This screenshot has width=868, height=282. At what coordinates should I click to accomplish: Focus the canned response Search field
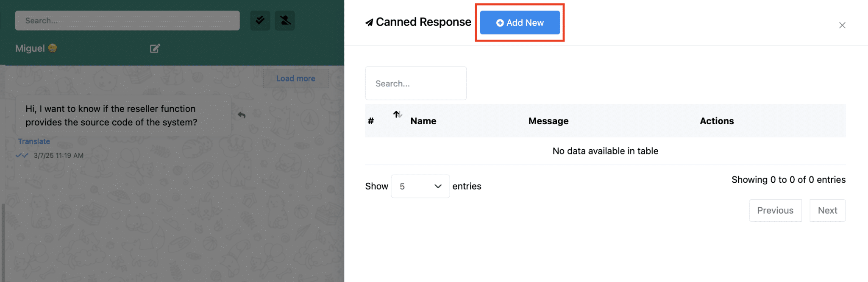[415, 84]
